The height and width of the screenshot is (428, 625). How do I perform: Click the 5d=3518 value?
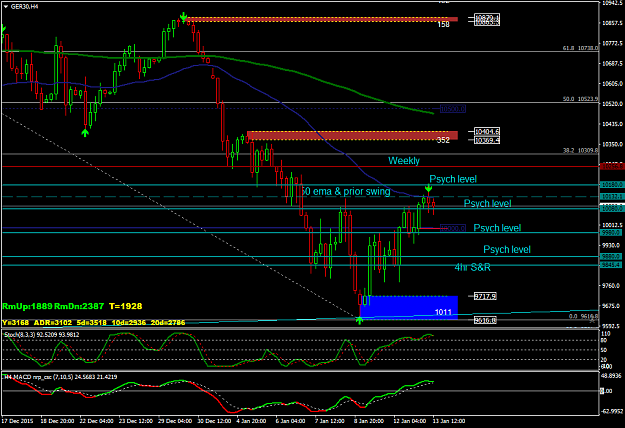click(92, 322)
